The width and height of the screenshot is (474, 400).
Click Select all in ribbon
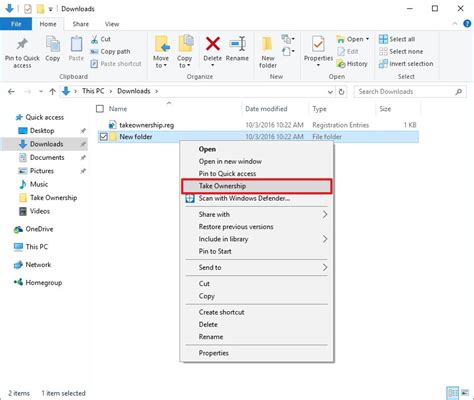(397, 39)
